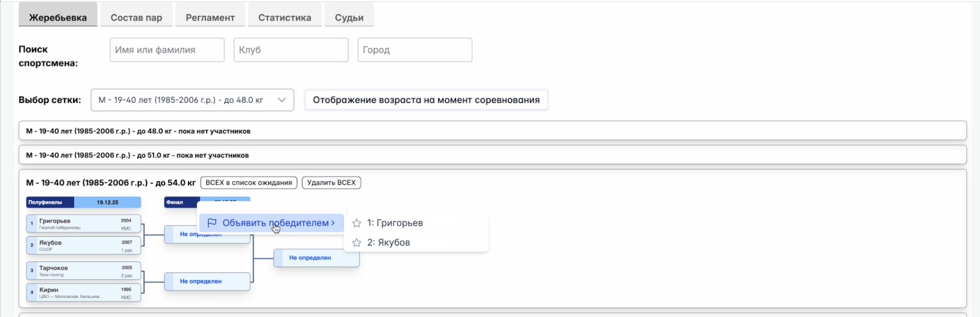Click the final Не определен slot
Image resolution: width=980 pixels, height=317 pixels.
[x=317, y=258]
